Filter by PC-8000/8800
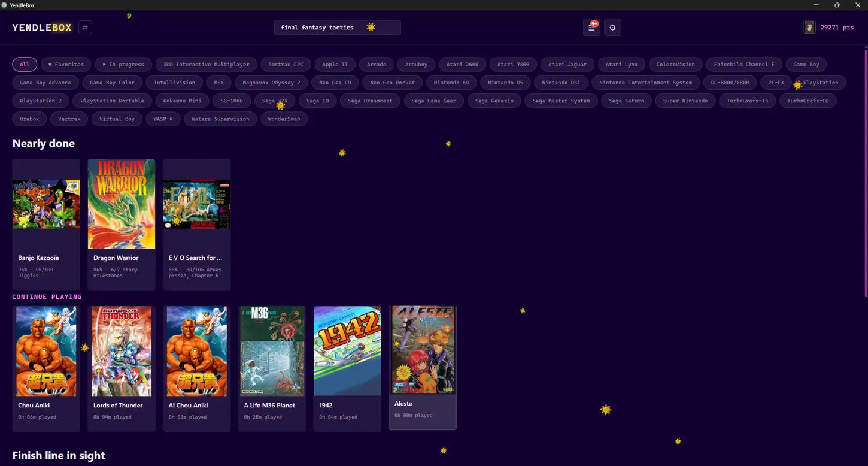Image resolution: width=868 pixels, height=466 pixels. point(730,83)
